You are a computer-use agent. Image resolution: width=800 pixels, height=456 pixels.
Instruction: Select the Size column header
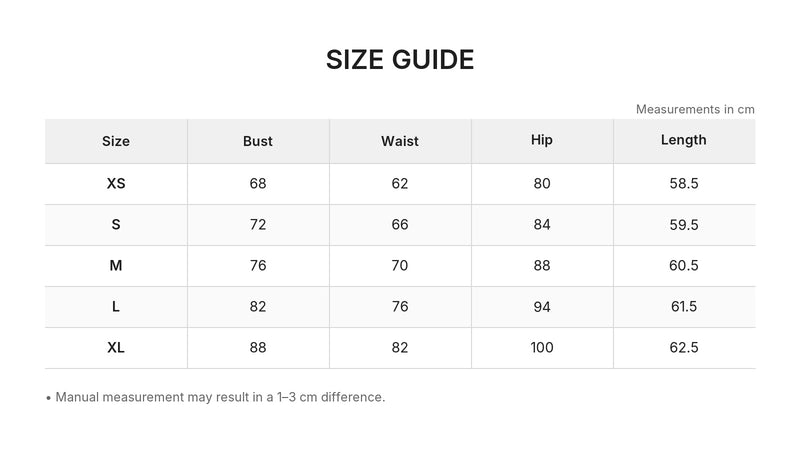(116, 141)
